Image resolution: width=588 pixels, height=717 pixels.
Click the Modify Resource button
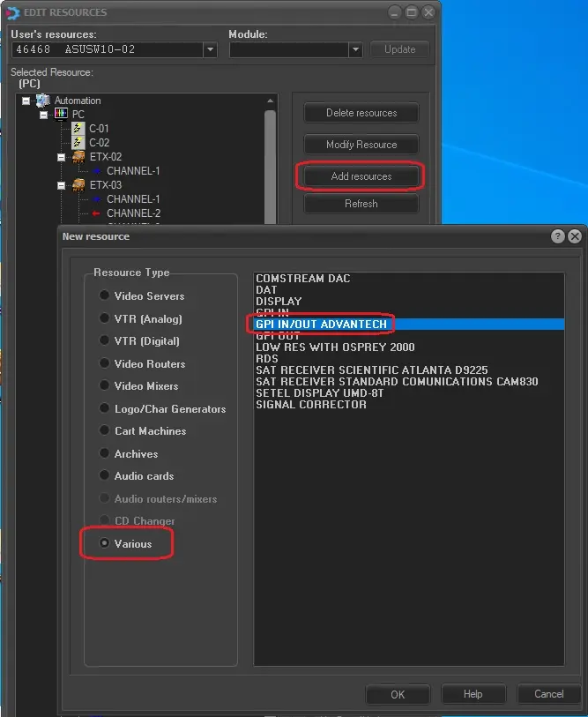(x=361, y=145)
